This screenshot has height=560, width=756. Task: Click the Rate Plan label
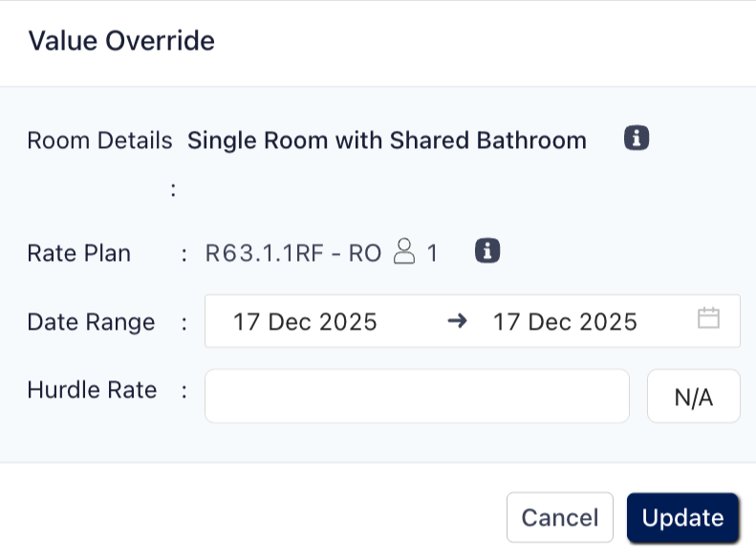coord(79,253)
